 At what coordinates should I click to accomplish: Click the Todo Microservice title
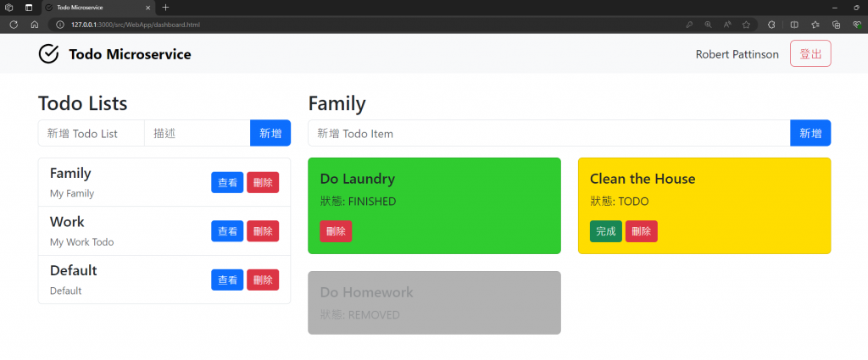tap(130, 54)
